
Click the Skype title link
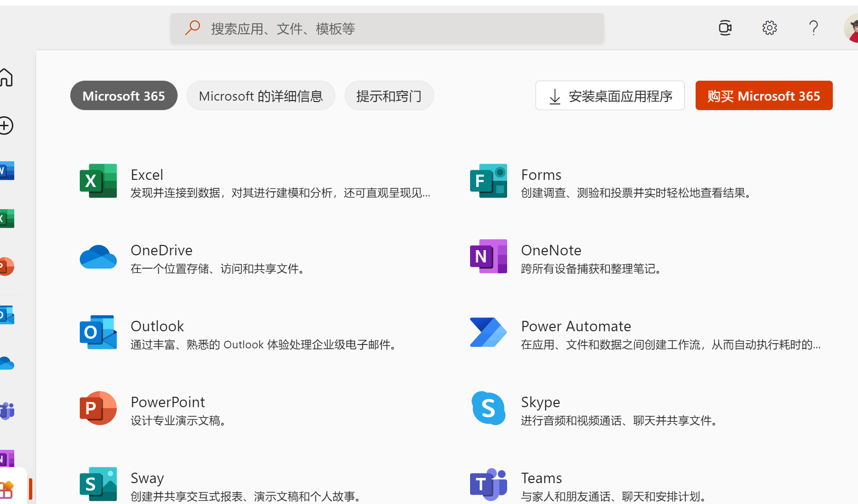point(540,402)
